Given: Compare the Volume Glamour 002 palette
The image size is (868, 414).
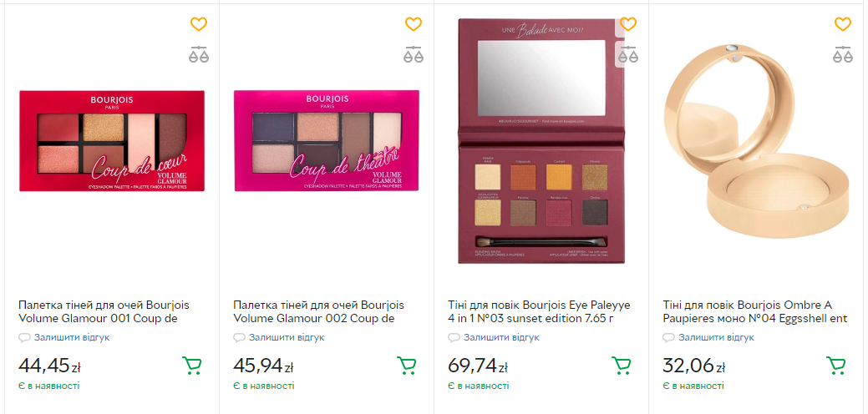Looking at the screenshot, I should [x=414, y=54].
